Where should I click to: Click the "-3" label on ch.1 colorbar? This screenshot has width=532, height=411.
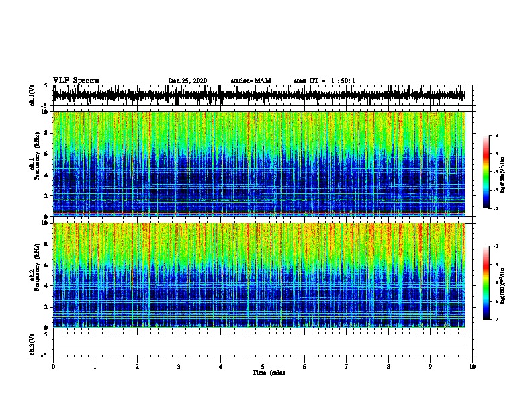click(495, 136)
